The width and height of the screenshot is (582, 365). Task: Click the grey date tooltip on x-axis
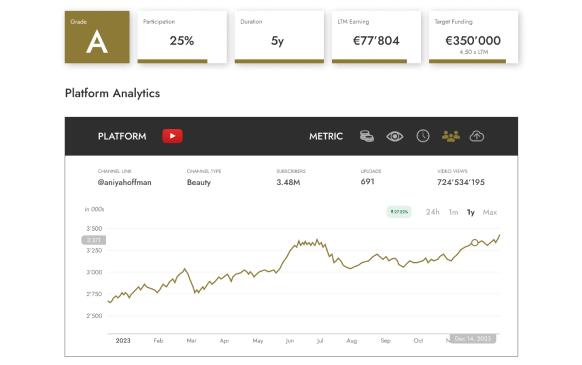473,339
